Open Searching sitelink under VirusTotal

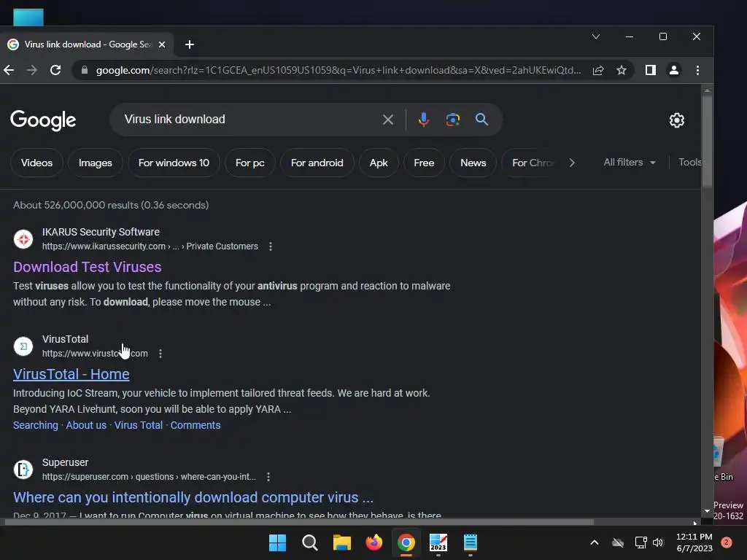pos(35,425)
